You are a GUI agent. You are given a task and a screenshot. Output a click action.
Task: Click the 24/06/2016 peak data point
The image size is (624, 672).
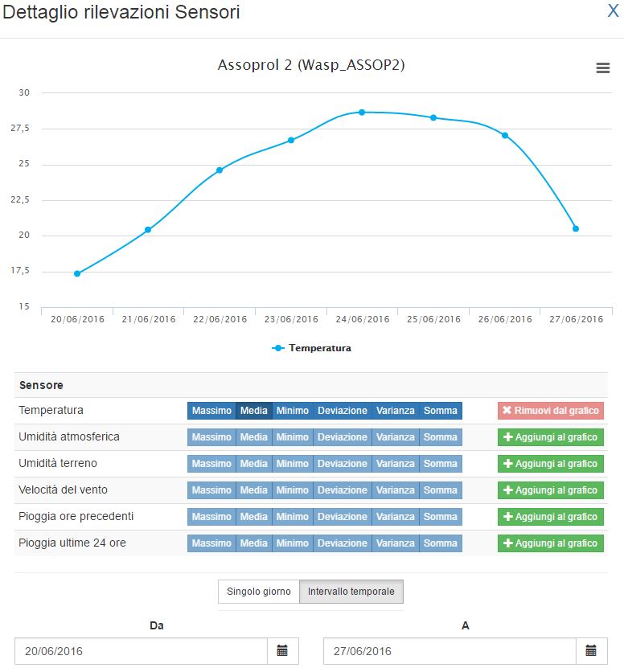[x=362, y=113]
